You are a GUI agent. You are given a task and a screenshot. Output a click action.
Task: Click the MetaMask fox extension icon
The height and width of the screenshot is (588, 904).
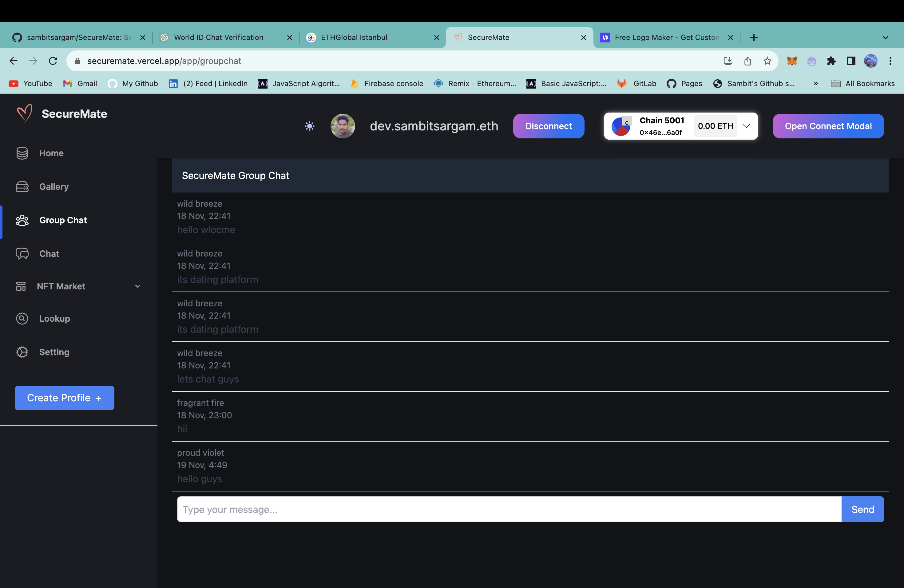click(792, 61)
